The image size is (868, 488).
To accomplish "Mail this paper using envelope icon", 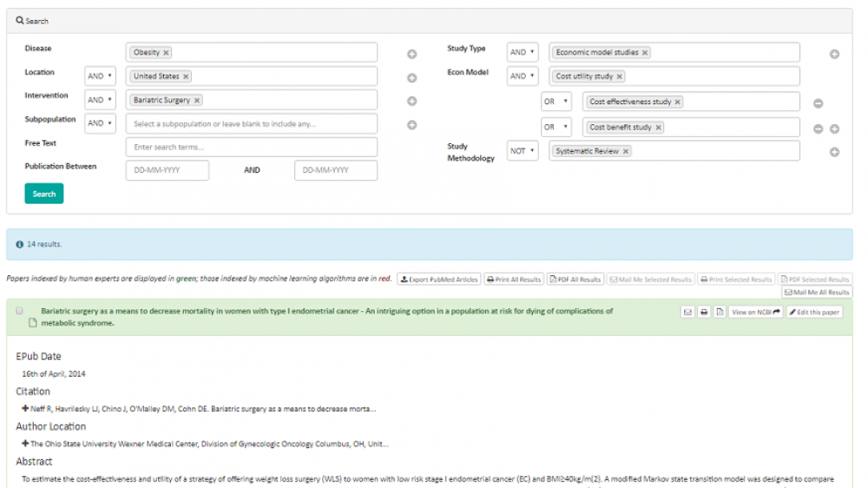I will pos(688,312).
